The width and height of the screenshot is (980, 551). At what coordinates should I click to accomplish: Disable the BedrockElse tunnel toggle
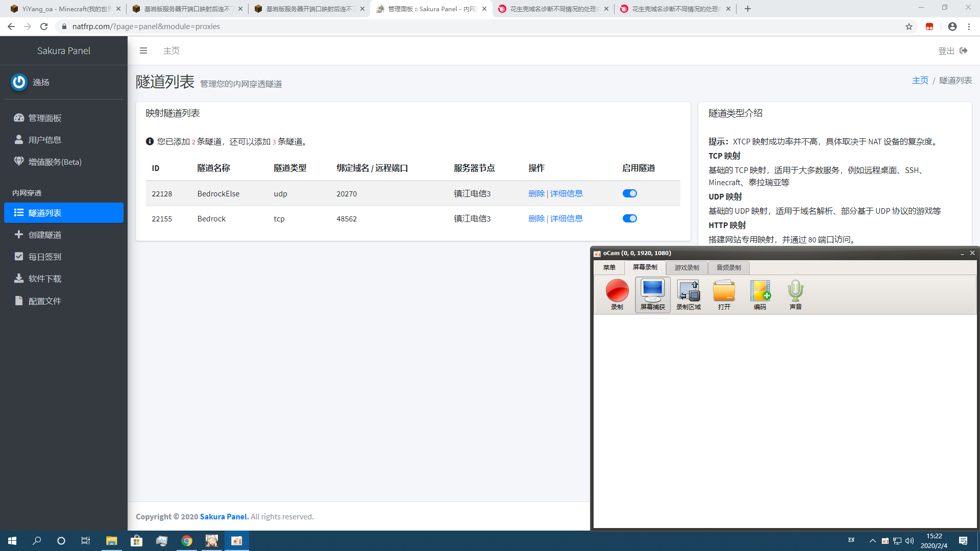(x=629, y=193)
